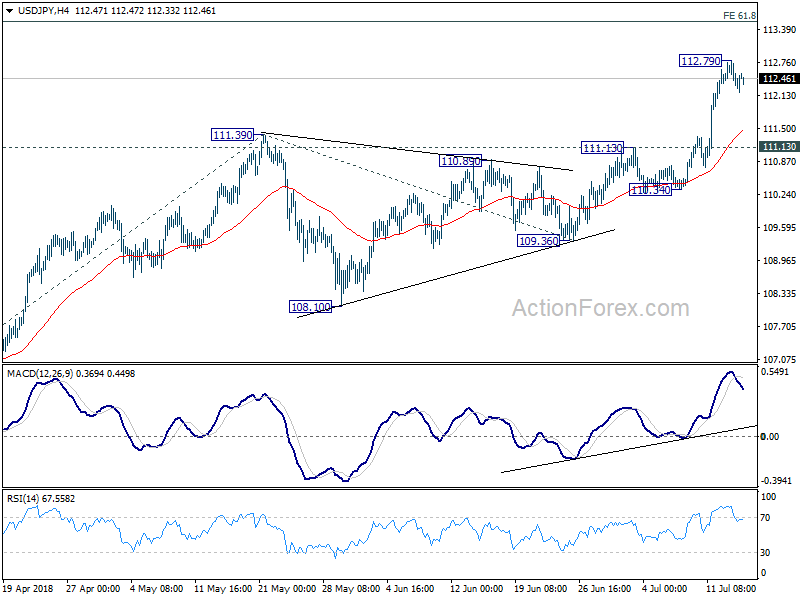Click the 12 Jun 00:00 time axis label
Screen dimensions: 800x600
pos(477,588)
